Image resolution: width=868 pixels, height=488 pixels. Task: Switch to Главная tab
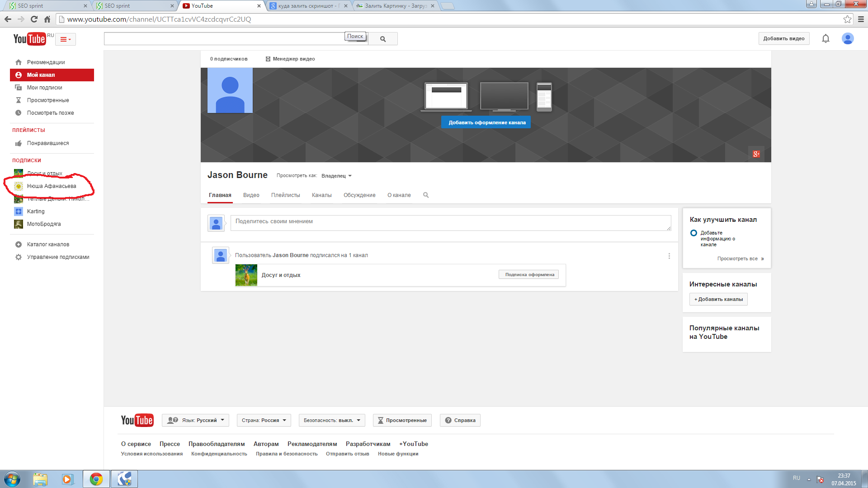click(220, 195)
